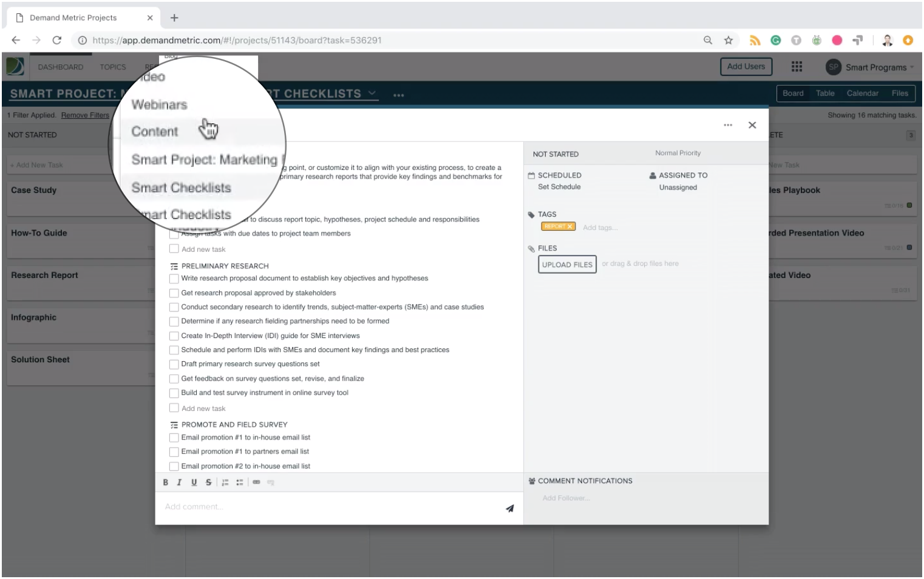Collapse PRELIMINARY RESEARCH checklist section
Viewport: 924px width, 579px height.
click(x=174, y=266)
